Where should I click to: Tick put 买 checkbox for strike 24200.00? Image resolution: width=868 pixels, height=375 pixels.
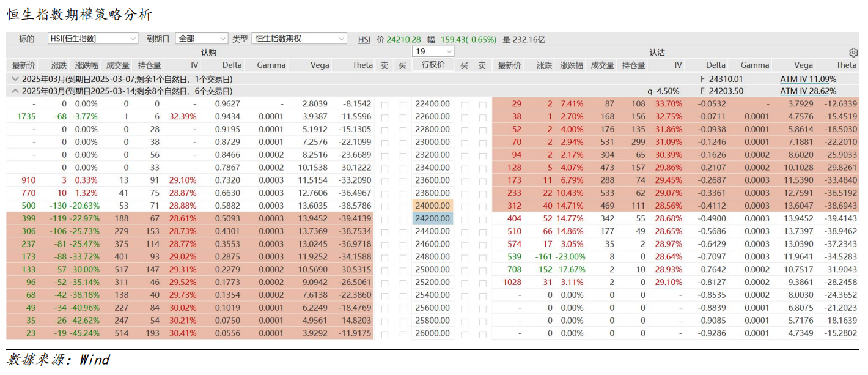coord(465,219)
